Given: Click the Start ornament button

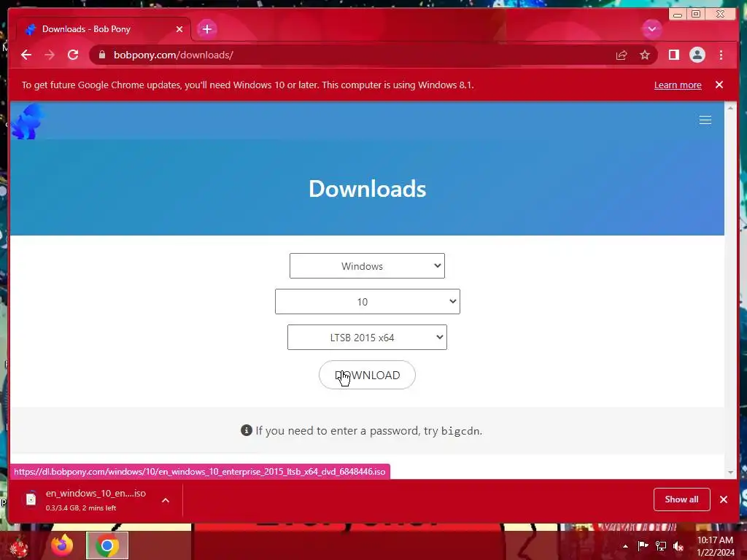Looking at the screenshot, I should click(19, 547).
